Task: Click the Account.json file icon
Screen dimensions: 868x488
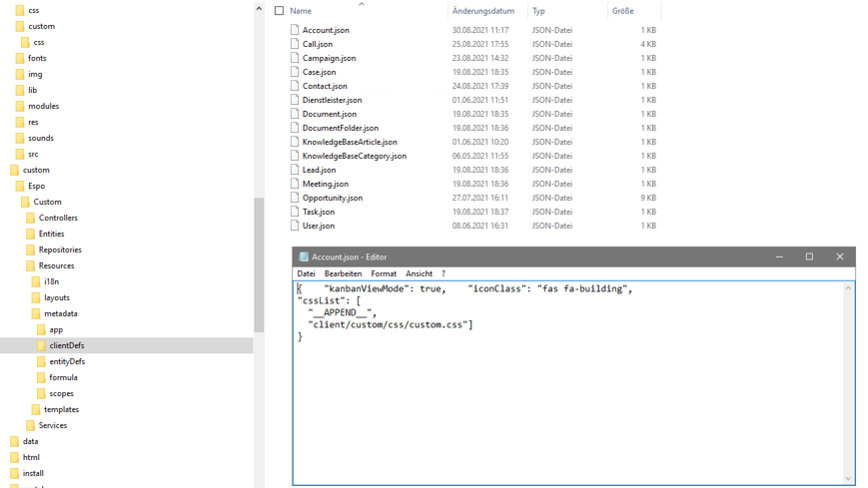Action: tap(295, 30)
